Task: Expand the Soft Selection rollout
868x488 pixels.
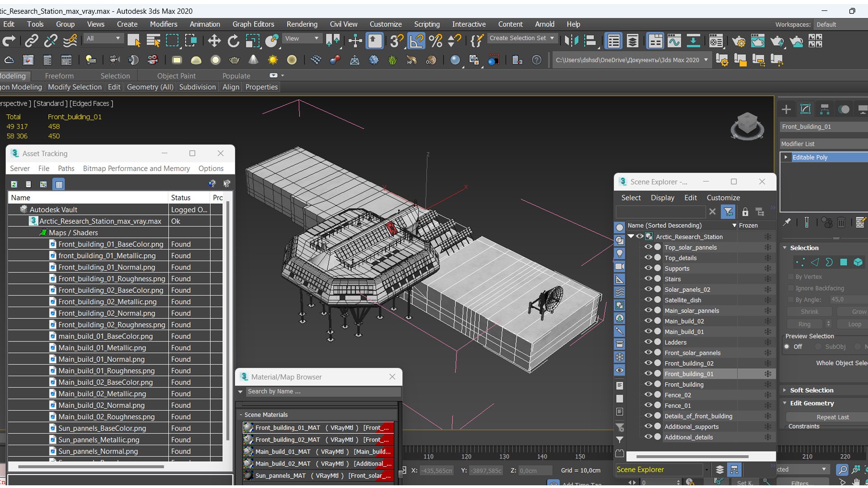Action: tap(811, 390)
